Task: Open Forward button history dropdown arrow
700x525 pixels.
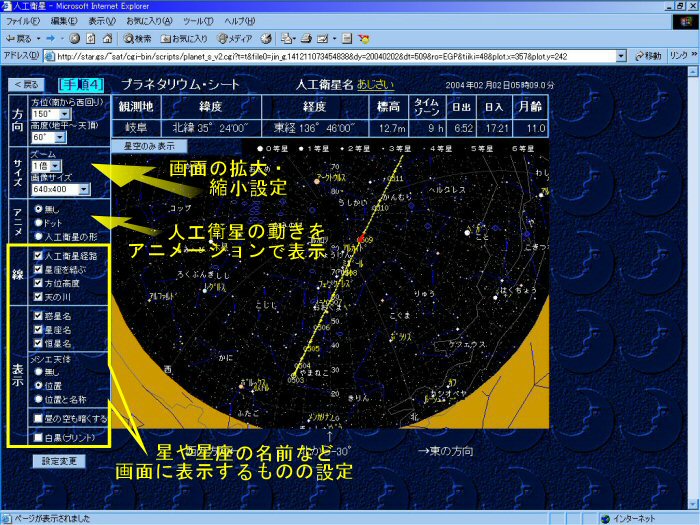Action: (x=62, y=39)
